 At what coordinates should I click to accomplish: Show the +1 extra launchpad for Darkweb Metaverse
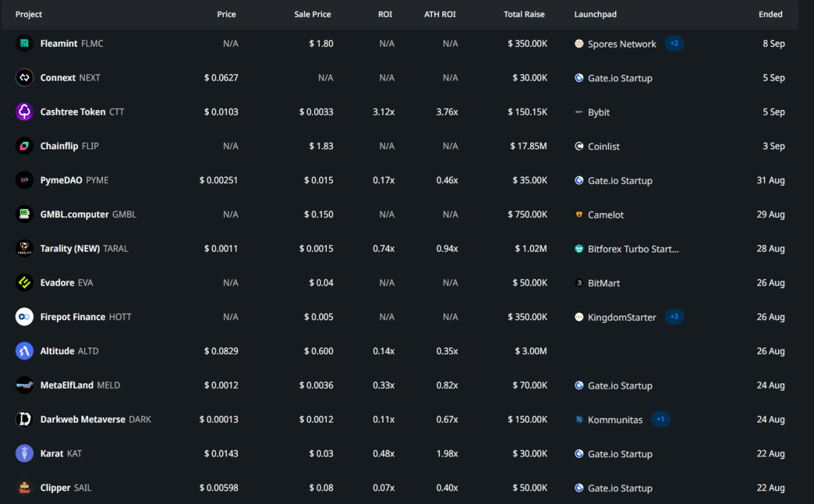pyautogui.click(x=660, y=419)
